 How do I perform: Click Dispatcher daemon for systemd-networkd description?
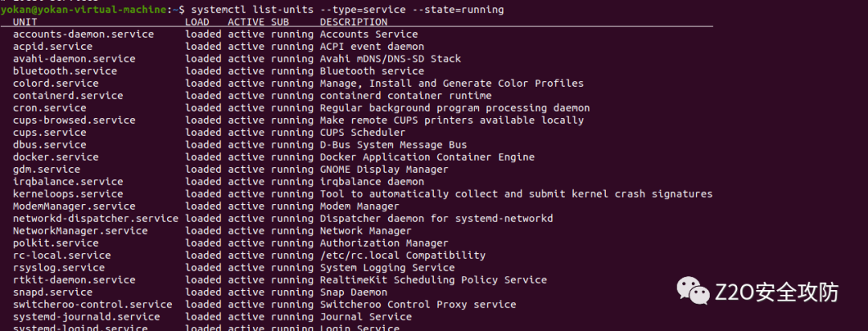pos(436,219)
